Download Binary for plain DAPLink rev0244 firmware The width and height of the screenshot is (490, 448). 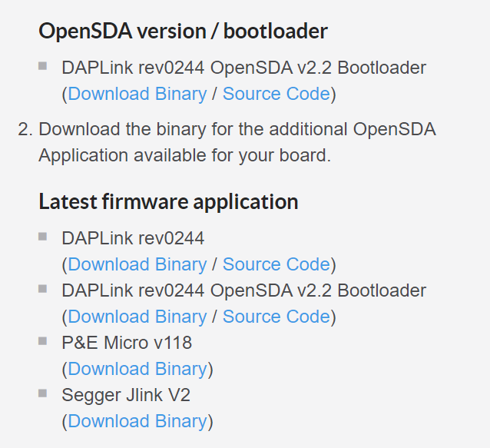[137, 264]
